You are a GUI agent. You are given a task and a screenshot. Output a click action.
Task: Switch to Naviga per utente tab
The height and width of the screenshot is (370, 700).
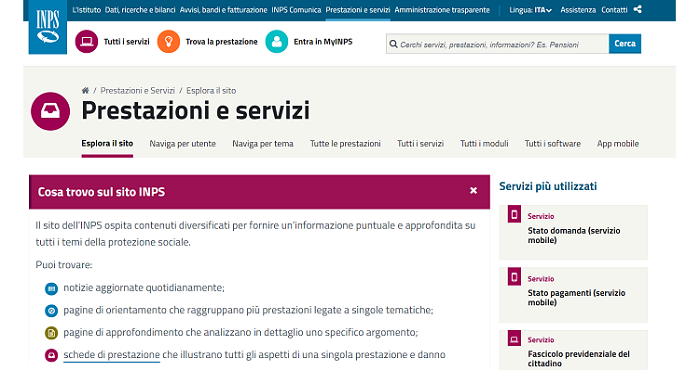[183, 144]
